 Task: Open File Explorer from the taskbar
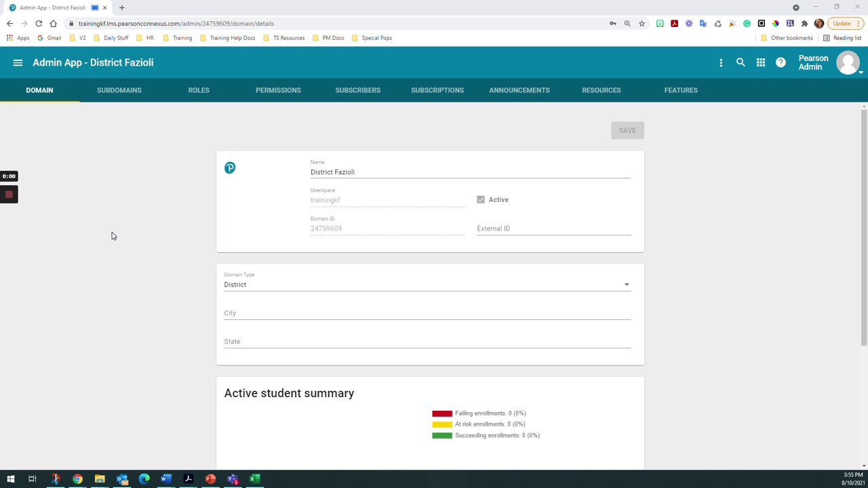[100, 479]
